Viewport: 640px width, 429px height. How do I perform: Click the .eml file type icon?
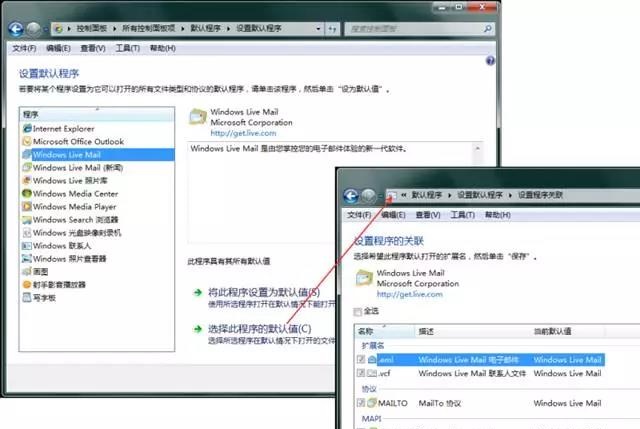(372, 360)
